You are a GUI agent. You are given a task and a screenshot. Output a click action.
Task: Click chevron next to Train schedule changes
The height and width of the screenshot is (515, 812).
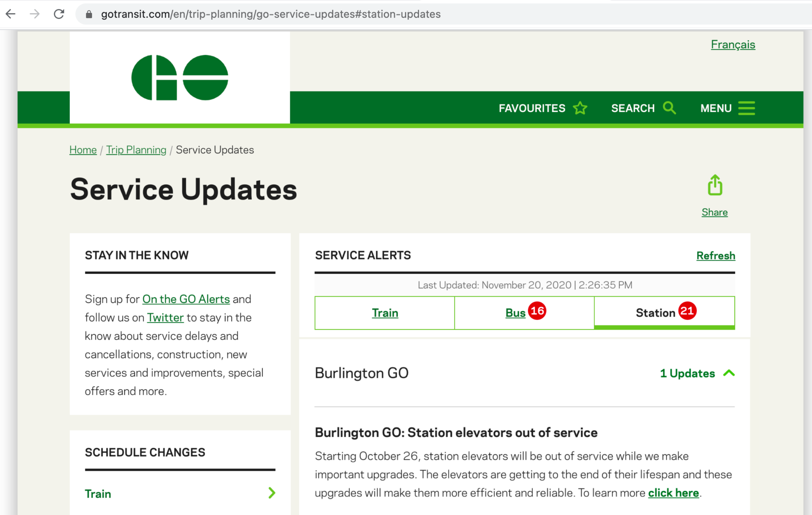pyautogui.click(x=272, y=493)
